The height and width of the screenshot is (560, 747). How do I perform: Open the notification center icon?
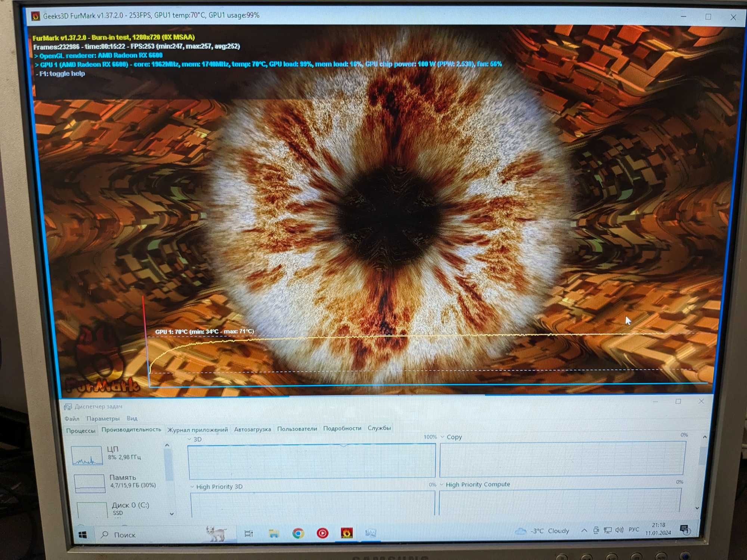pyautogui.click(x=685, y=529)
